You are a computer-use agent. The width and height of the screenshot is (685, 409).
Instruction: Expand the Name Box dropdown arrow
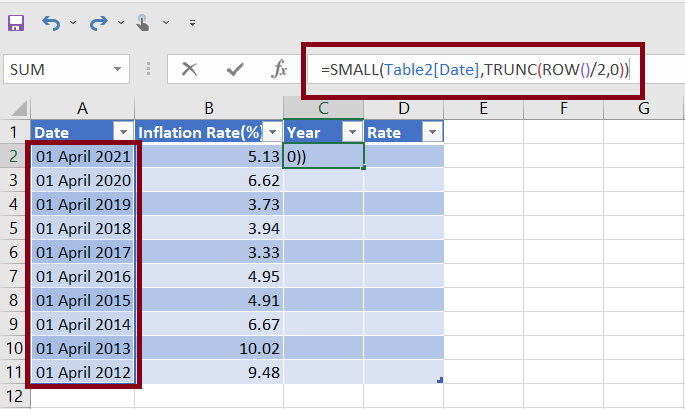click(x=119, y=69)
